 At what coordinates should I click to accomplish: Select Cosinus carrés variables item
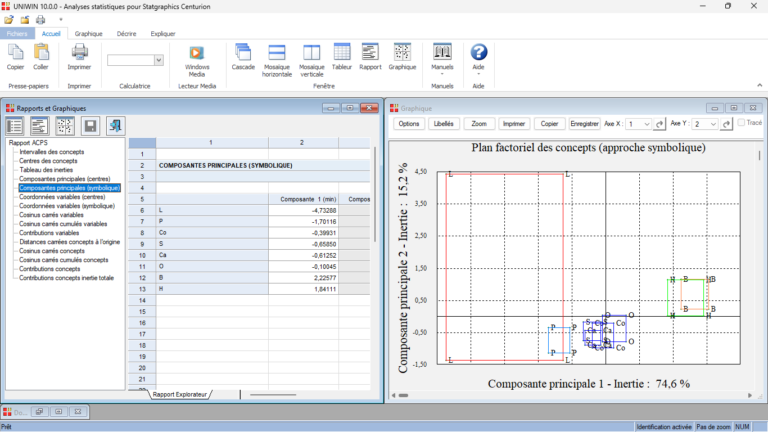tap(51, 215)
